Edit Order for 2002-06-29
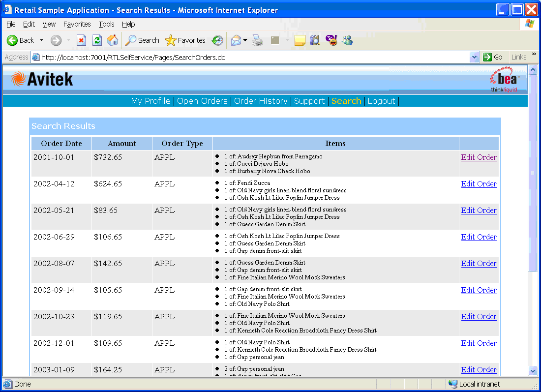 (479, 237)
